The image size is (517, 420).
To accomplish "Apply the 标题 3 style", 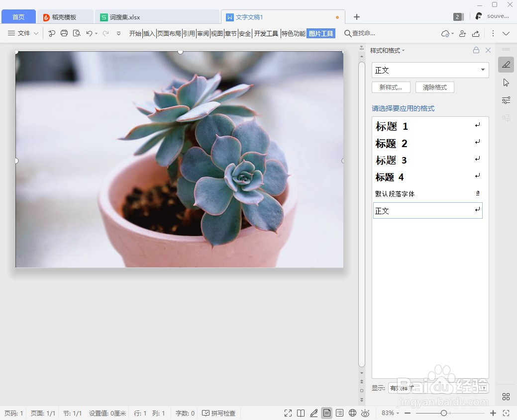I will click(x=427, y=160).
